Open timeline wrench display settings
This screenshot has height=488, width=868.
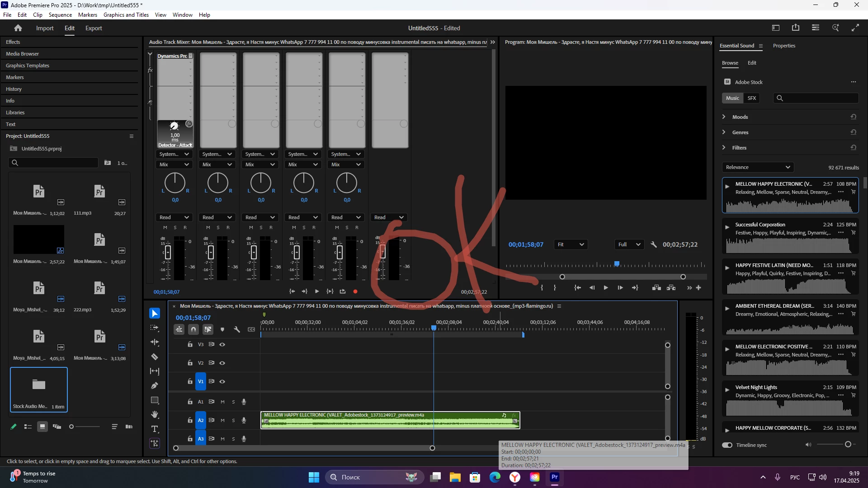(237, 329)
